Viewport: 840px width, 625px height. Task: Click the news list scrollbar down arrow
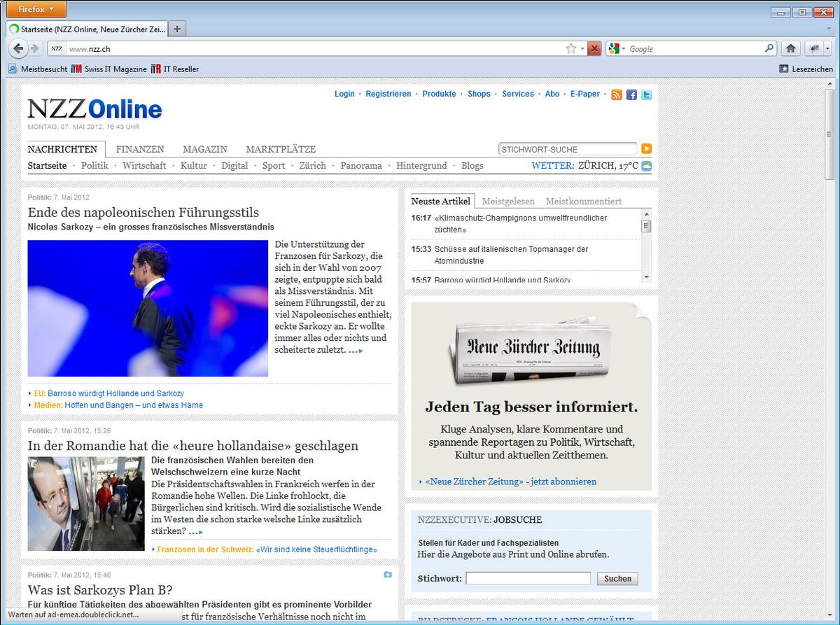[646, 276]
